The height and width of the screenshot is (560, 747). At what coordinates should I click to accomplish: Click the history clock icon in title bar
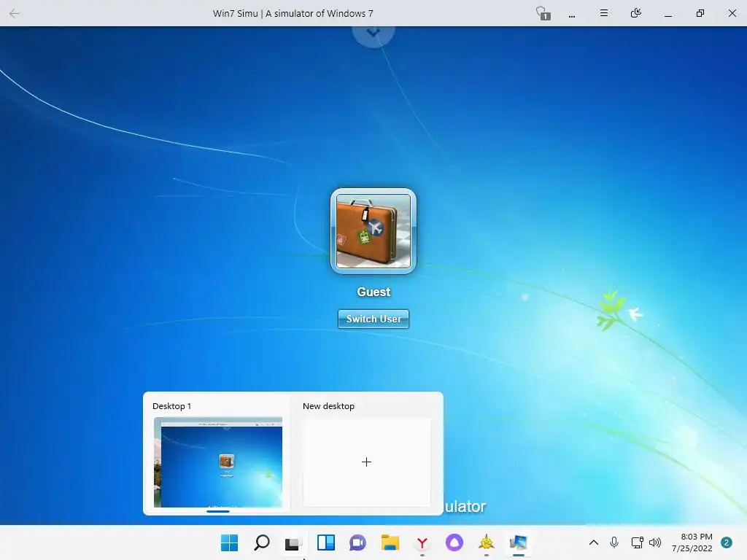[x=635, y=13]
